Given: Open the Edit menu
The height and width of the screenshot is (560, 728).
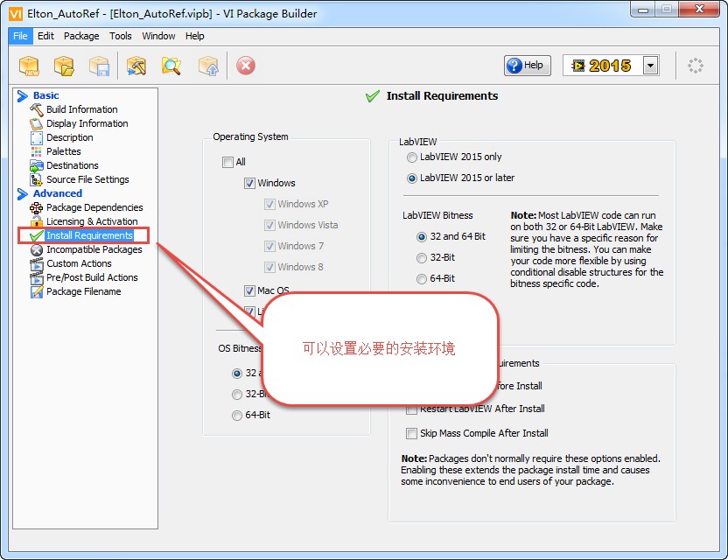Looking at the screenshot, I should coord(45,36).
